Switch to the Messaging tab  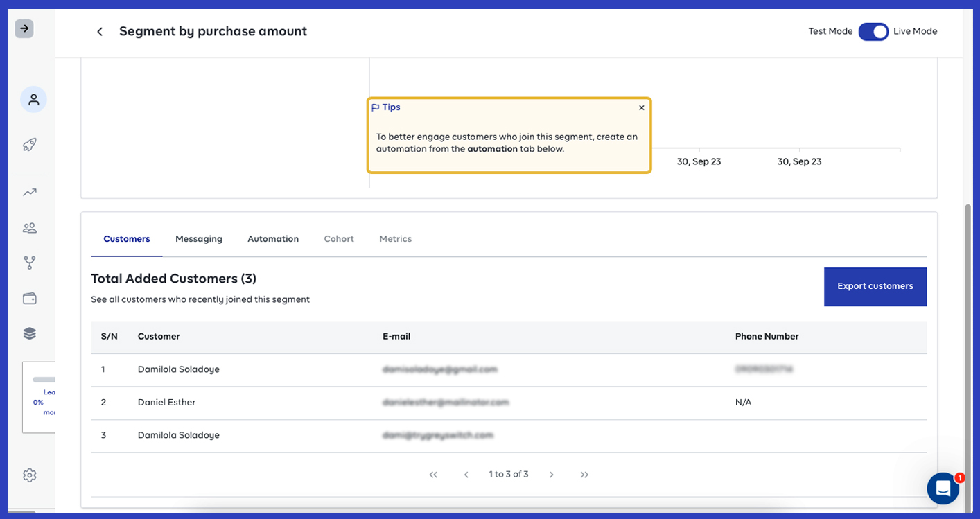click(x=199, y=239)
